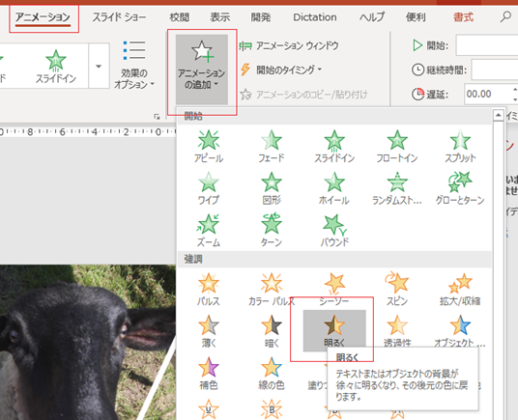
Task: Apply the 明るく emphasis effect
Action: pos(334,331)
